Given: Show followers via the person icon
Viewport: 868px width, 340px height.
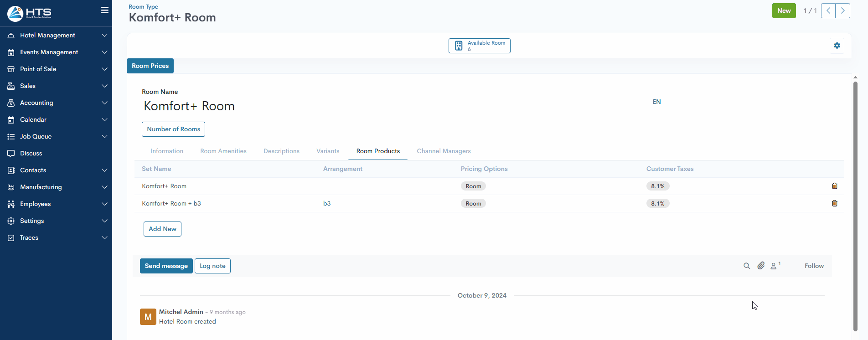Looking at the screenshot, I should click(775, 266).
